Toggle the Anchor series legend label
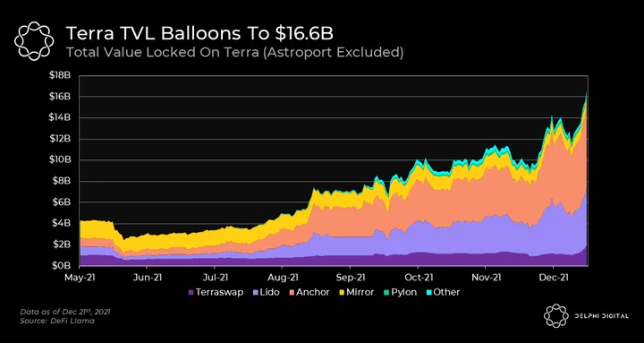The image size is (644, 343). pos(312,293)
